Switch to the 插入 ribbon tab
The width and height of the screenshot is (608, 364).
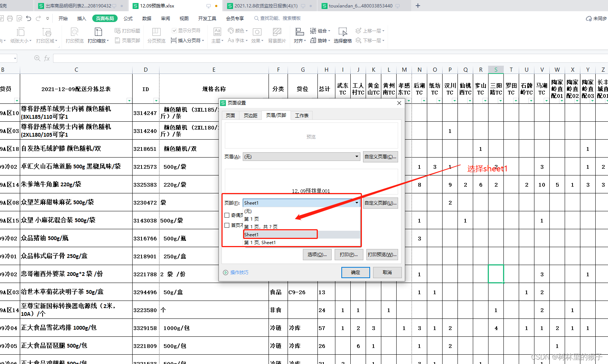(x=82, y=18)
